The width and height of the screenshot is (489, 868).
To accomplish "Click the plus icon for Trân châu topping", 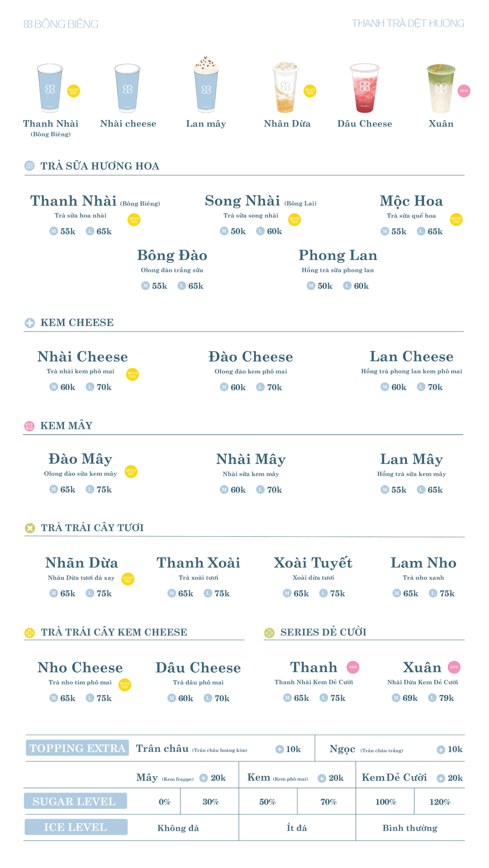I will coord(280,749).
